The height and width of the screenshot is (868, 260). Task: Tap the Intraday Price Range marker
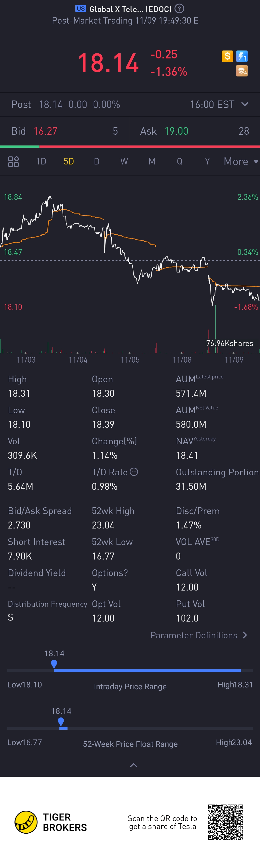[54, 664]
